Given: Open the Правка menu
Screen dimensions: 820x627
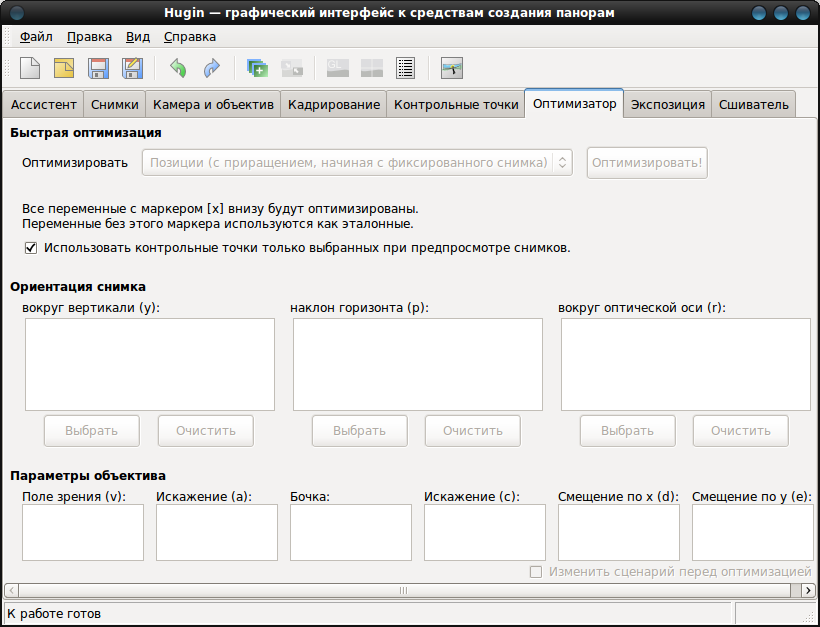Looking at the screenshot, I should click(x=89, y=37).
